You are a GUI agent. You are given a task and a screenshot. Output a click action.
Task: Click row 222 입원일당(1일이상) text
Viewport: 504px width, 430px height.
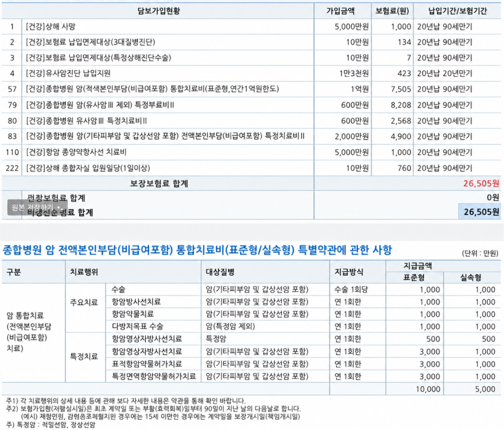(121, 168)
